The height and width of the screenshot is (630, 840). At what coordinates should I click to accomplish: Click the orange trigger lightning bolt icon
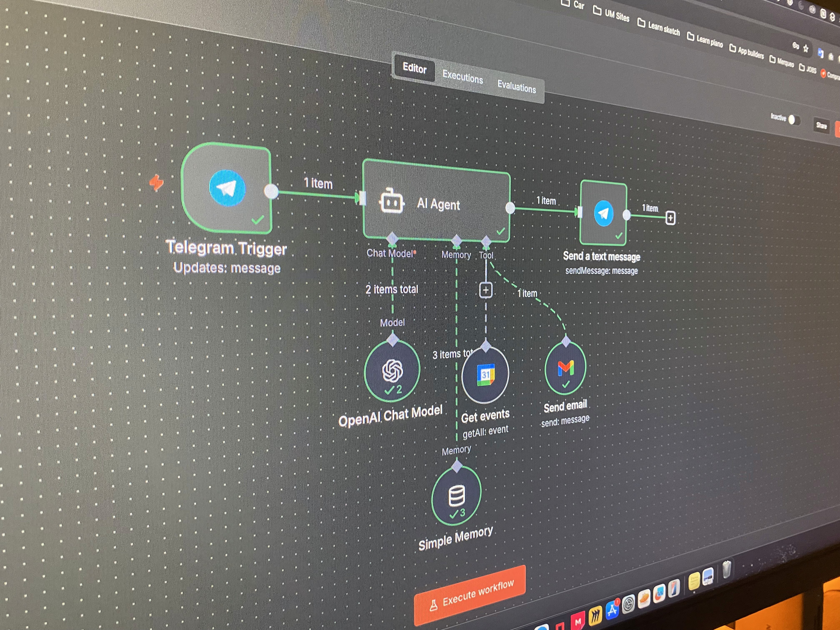click(156, 183)
